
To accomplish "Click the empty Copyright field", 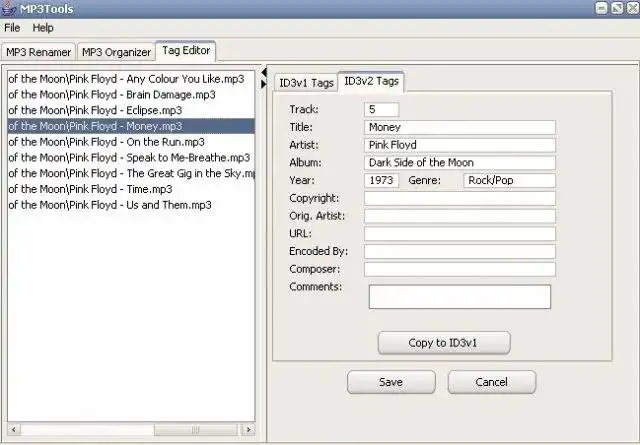I will pos(460,198).
